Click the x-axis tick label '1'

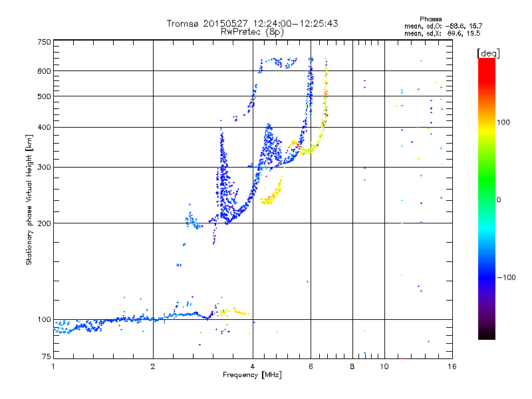click(x=53, y=366)
